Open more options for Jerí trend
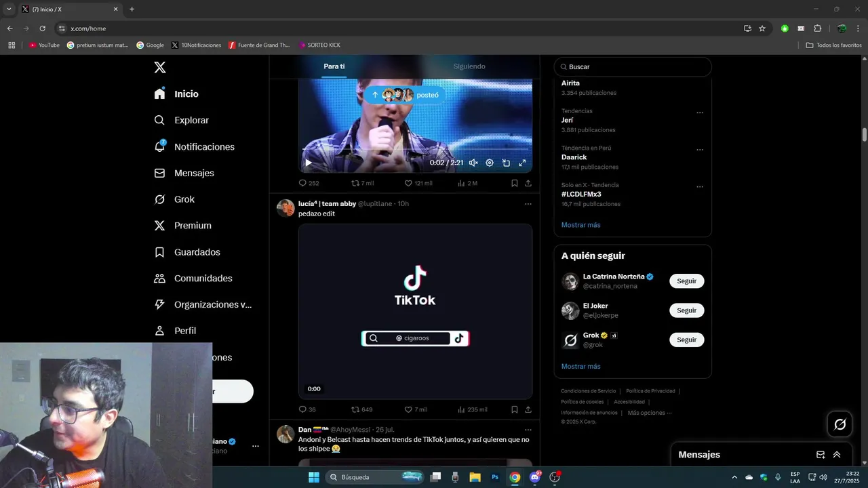Viewport: 868px width, 488px height. click(x=700, y=113)
